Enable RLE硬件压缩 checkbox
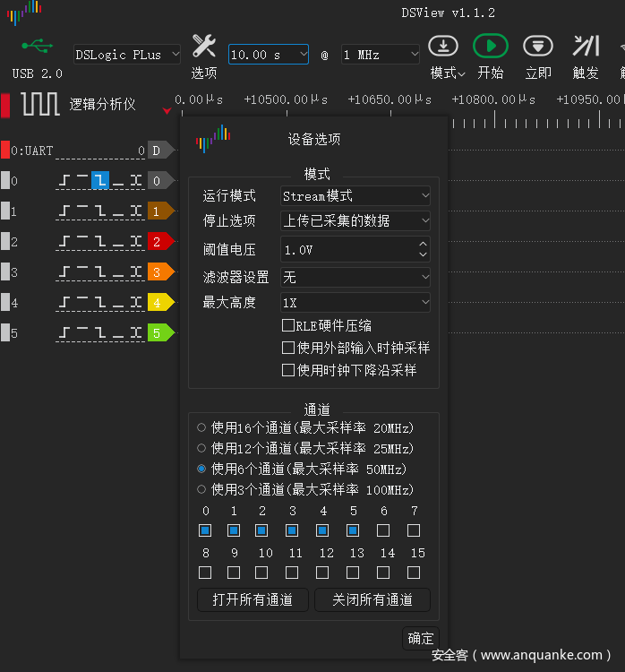The image size is (625, 672). pos(288,326)
